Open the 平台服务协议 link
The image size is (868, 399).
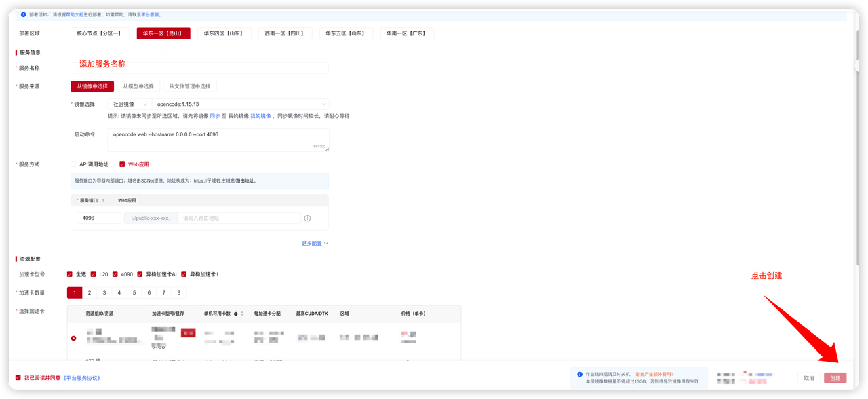(81, 378)
